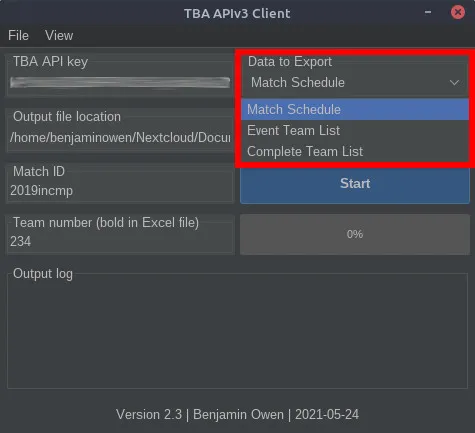475x433 pixels.
Task: Choose the highlighted Match Schedule option
Action: pos(355,109)
